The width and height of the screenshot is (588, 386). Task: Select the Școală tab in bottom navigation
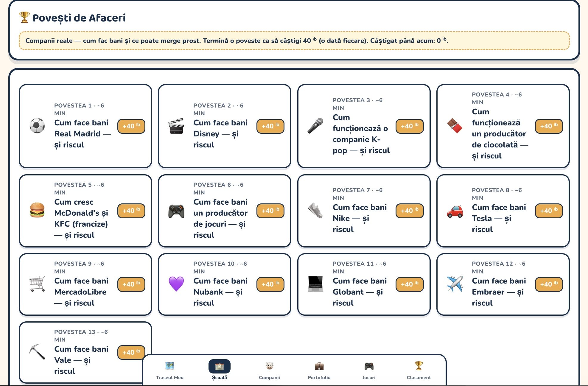220,370
